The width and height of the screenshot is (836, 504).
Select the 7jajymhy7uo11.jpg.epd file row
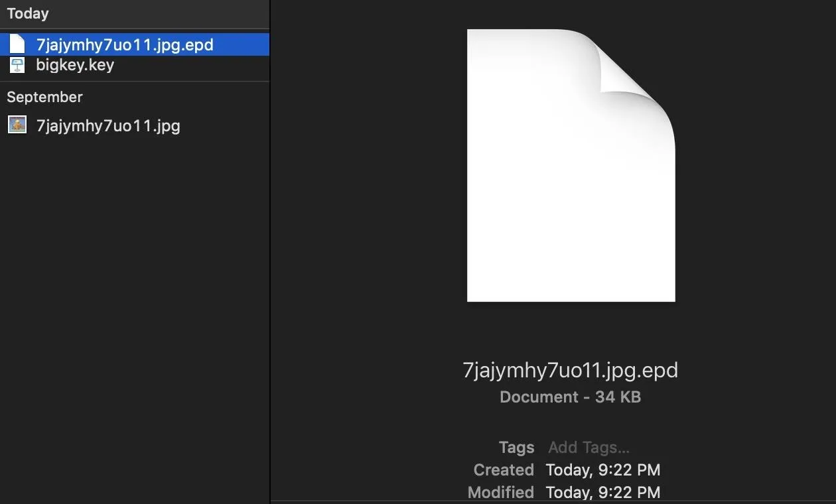pos(135,44)
